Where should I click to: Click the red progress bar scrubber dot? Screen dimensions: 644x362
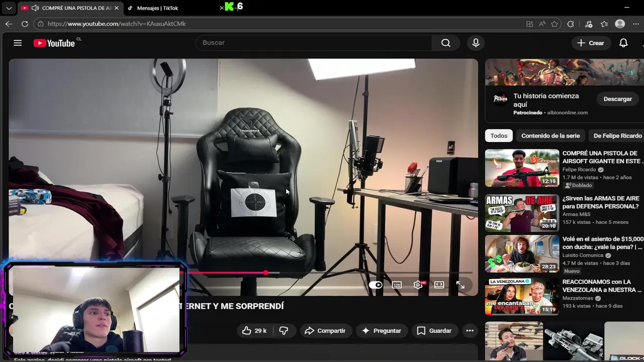(x=266, y=273)
